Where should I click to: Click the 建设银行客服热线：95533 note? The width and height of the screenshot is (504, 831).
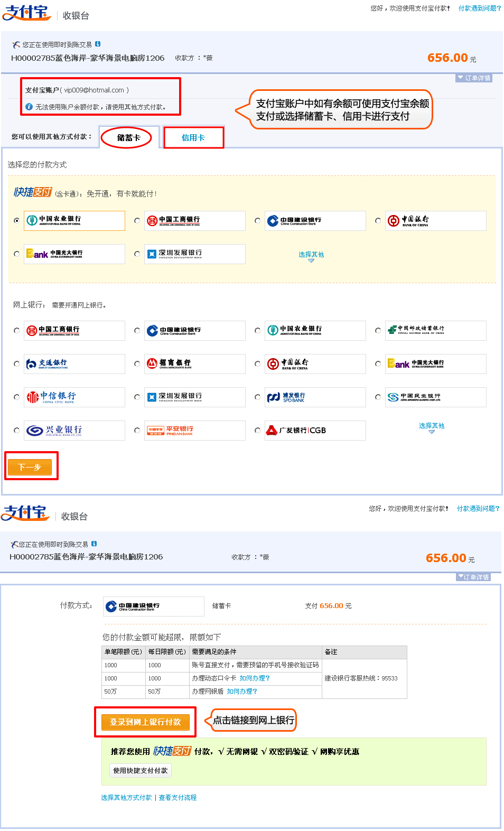361,678
